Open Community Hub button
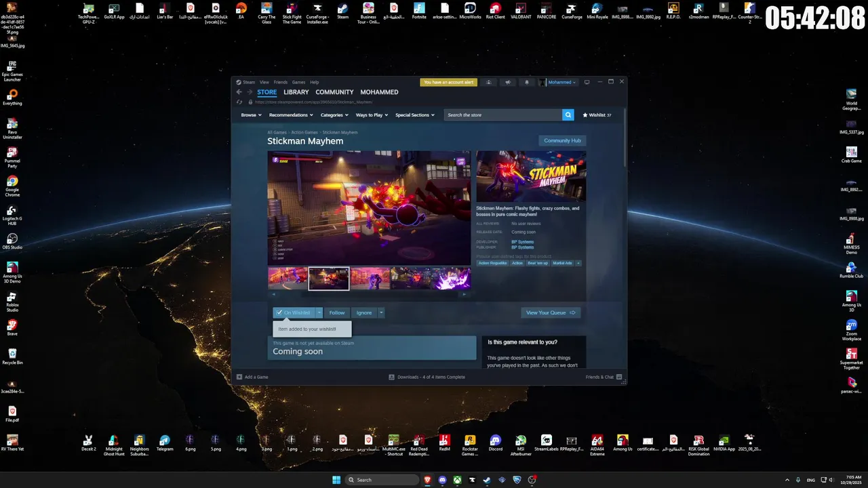The height and width of the screenshot is (488, 868). [x=562, y=140]
